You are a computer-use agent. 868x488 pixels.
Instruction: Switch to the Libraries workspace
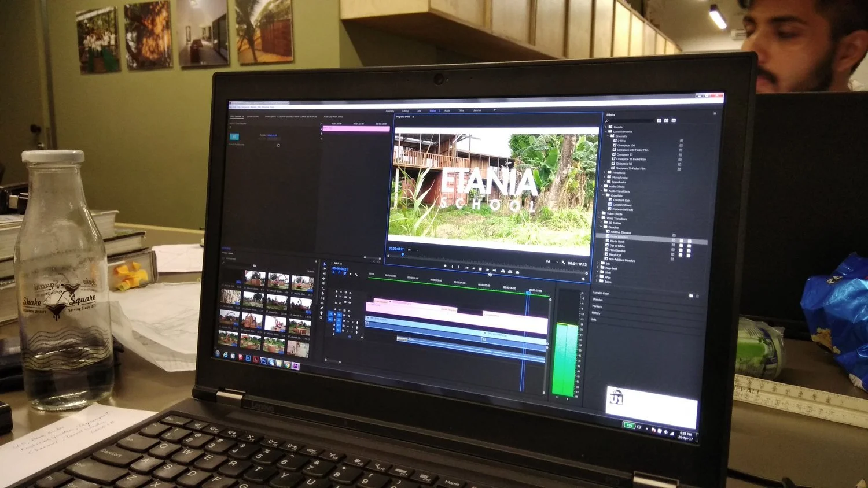pyautogui.click(x=477, y=110)
